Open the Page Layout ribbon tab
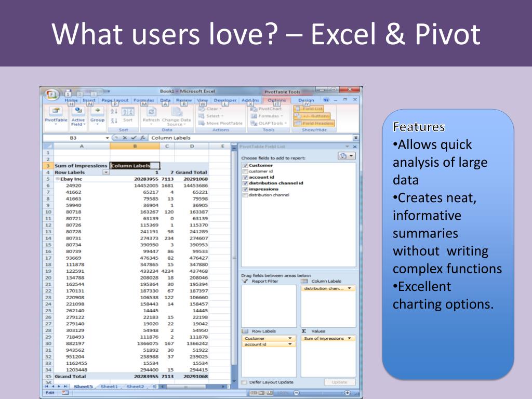This screenshot has width=532, height=399. coord(115,100)
